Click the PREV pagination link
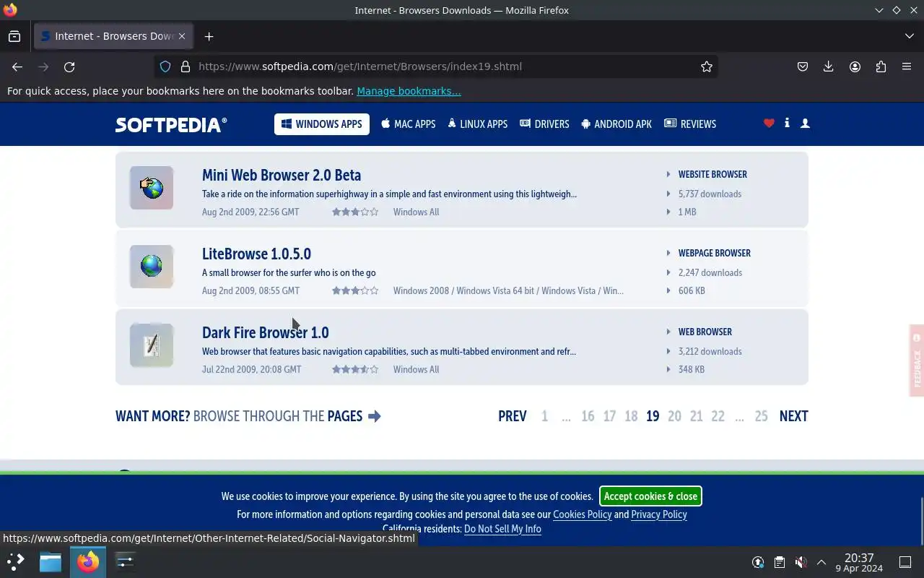Image resolution: width=924 pixels, height=578 pixels. tap(513, 416)
